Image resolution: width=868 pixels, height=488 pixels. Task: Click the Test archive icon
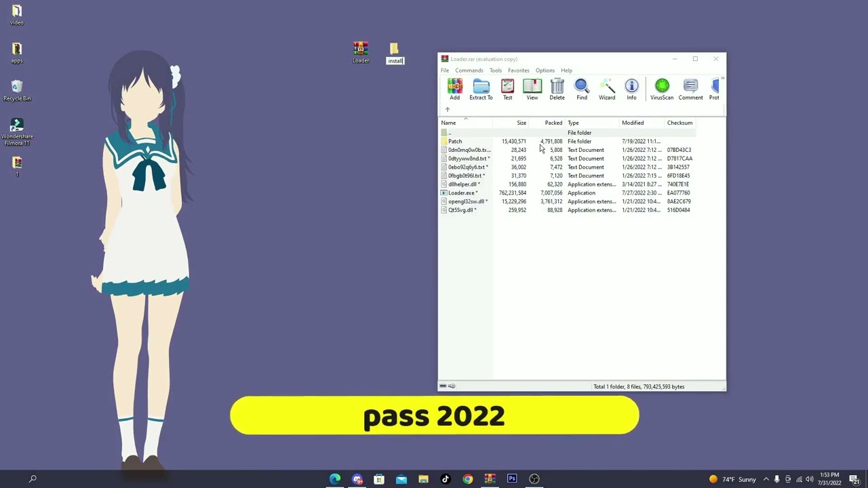[507, 89]
